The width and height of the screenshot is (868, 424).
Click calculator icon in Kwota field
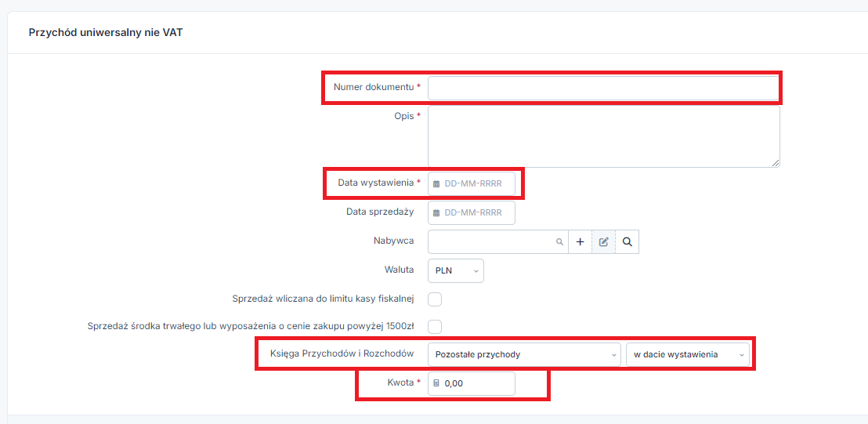tap(436, 383)
